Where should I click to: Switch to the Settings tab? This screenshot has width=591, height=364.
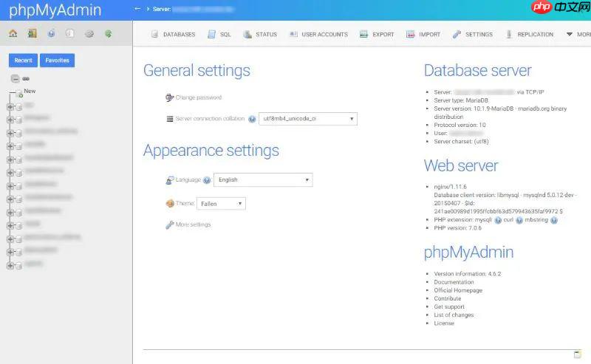(473, 34)
